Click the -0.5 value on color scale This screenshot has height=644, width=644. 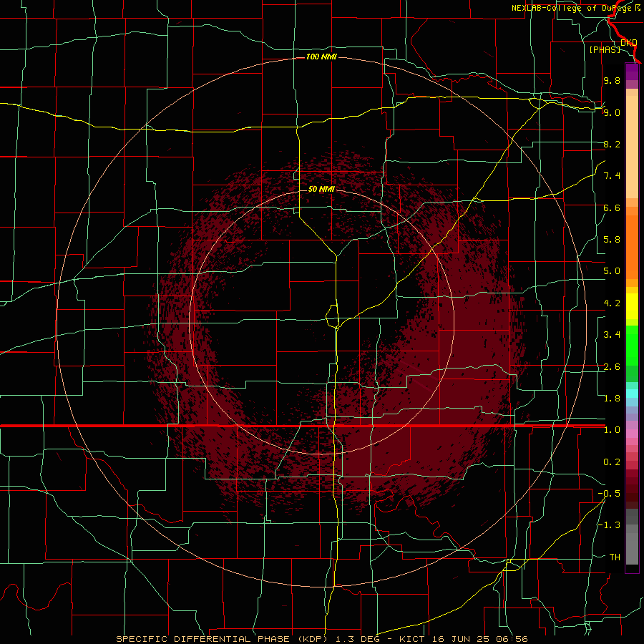click(609, 494)
